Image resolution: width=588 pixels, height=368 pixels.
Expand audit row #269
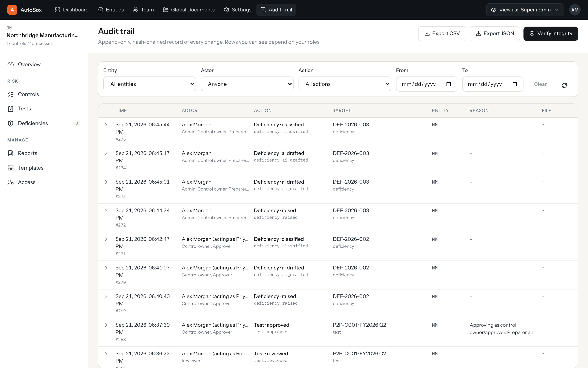[x=106, y=296]
